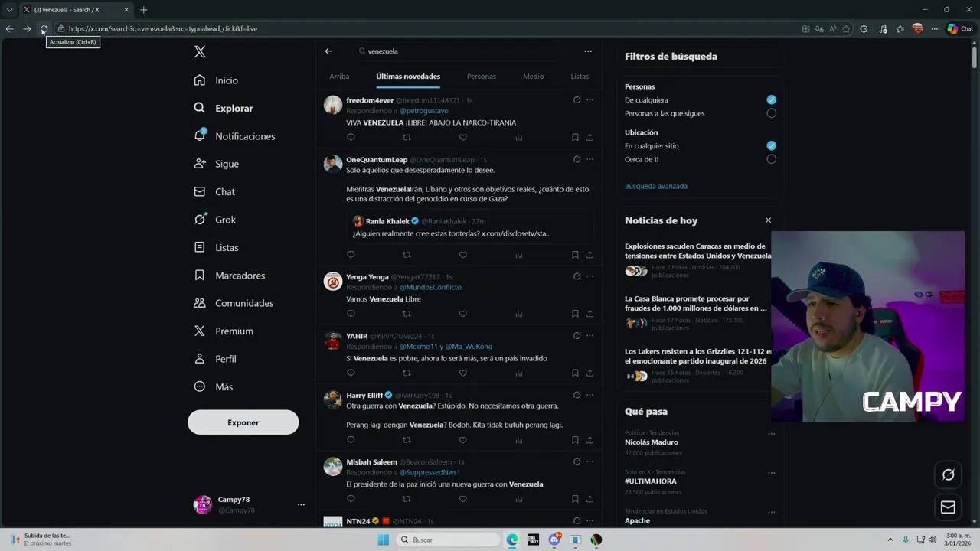Reload the page with Actualizar button
This screenshot has width=980, height=551.
click(x=44, y=29)
